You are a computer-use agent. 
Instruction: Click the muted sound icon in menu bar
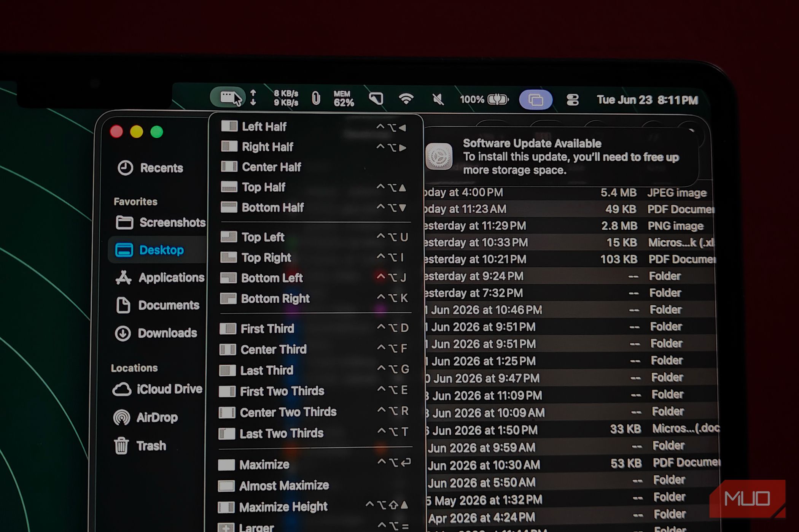tap(438, 99)
